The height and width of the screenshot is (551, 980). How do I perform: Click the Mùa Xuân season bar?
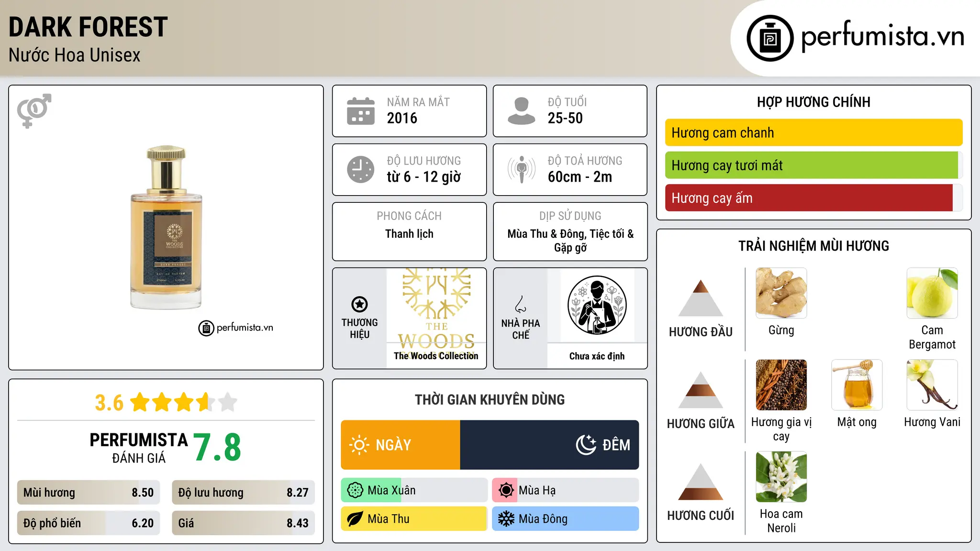point(414,490)
